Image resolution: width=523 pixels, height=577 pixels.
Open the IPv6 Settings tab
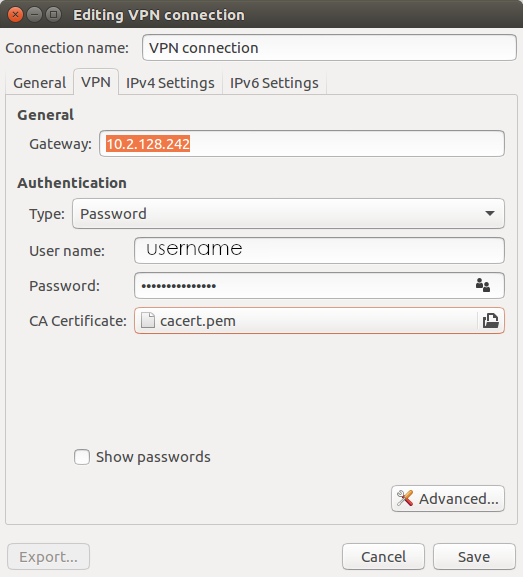[274, 83]
